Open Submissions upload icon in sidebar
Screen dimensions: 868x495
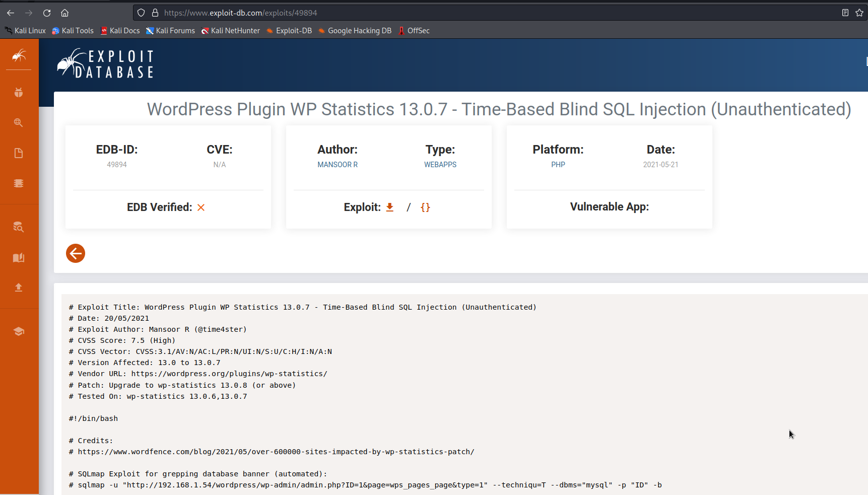pyautogui.click(x=19, y=288)
